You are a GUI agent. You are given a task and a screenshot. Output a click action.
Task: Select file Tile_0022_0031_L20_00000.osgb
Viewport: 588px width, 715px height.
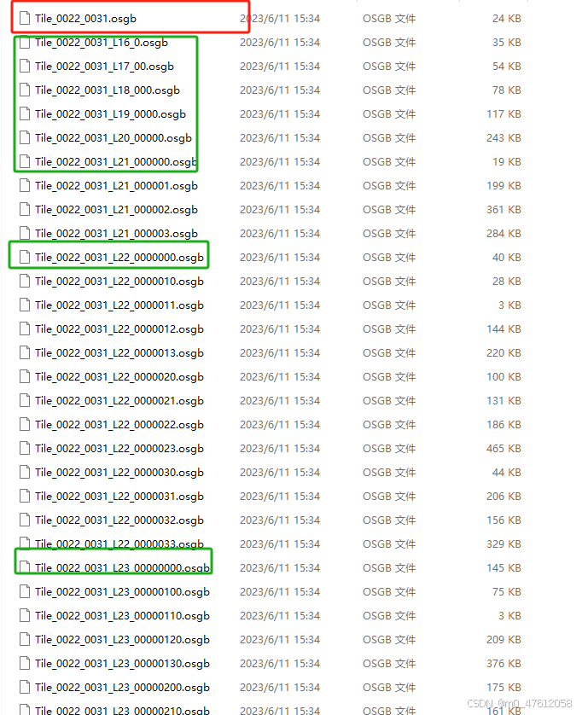[114, 138]
